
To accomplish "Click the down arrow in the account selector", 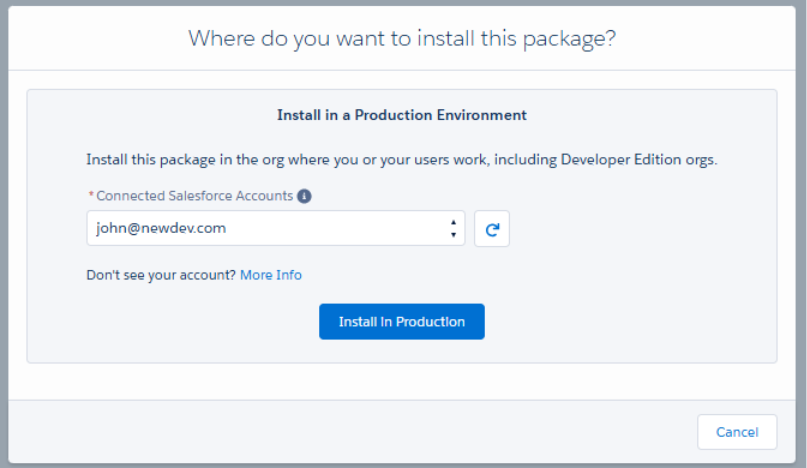I will (454, 235).
